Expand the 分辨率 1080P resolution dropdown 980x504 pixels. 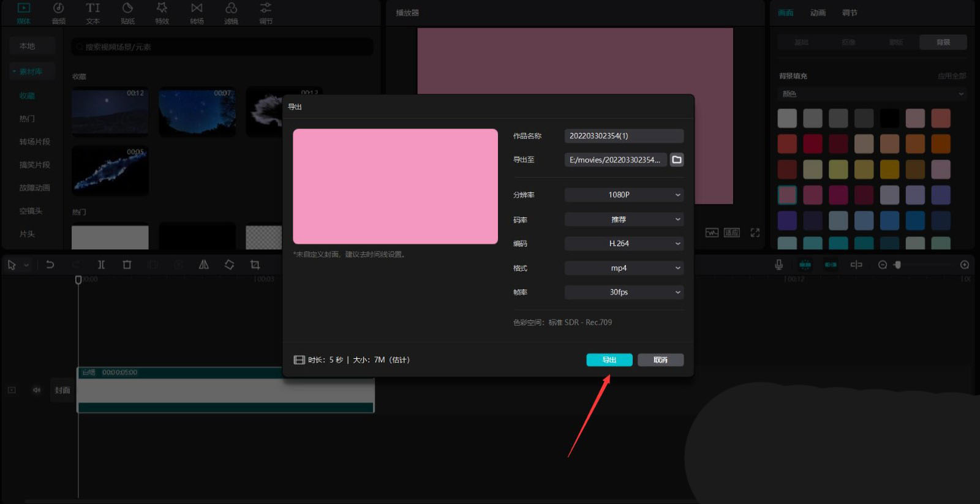coord(624,195)
